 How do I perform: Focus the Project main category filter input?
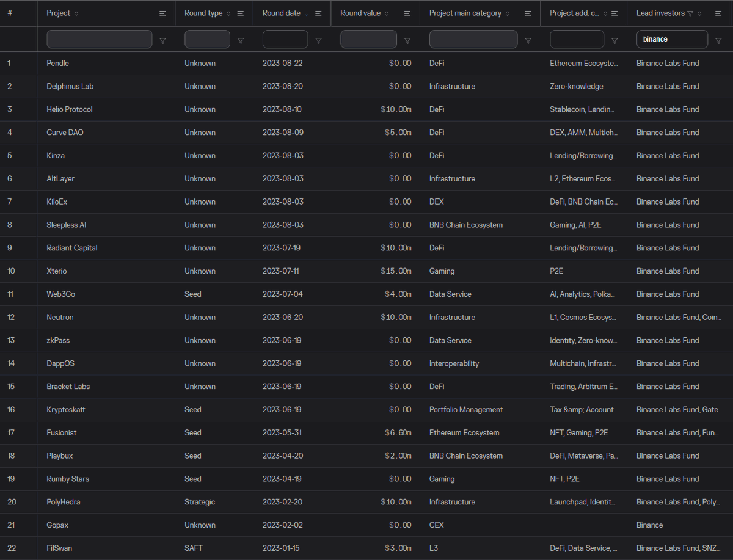(x=473, y=39)
